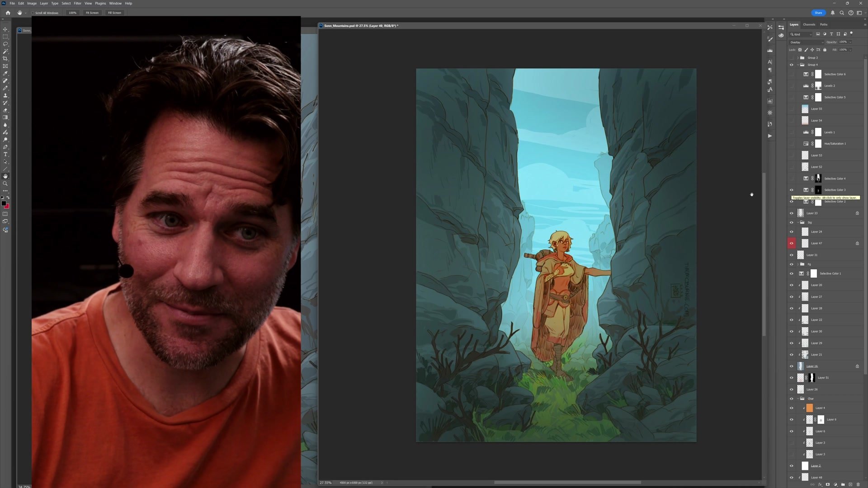The image size is (868, 488).
Task: Expand the collapsed Group 3 folder
Action: (x=798, y=58)
